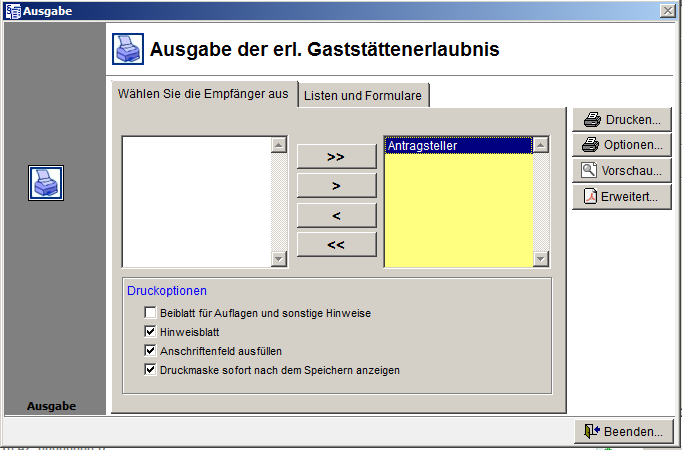682x450 pixels.
Task: Click the single > add button
Action: pos(336,186)
